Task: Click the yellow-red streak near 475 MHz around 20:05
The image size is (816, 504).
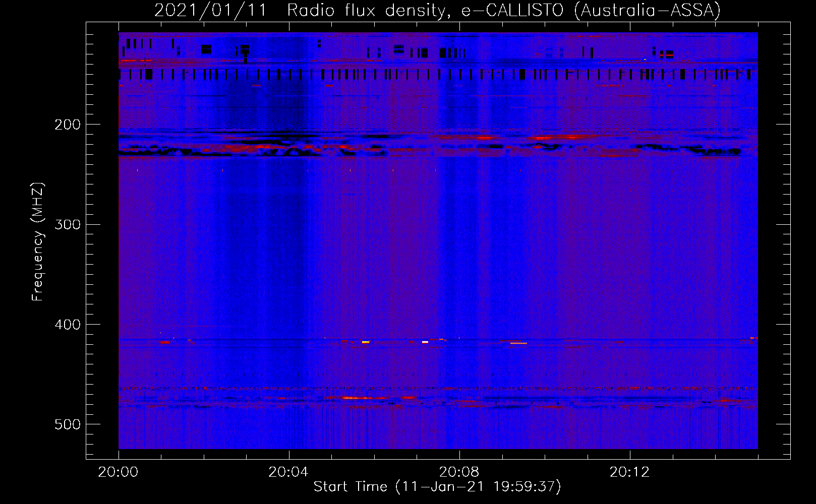Action: pos(363,398)
